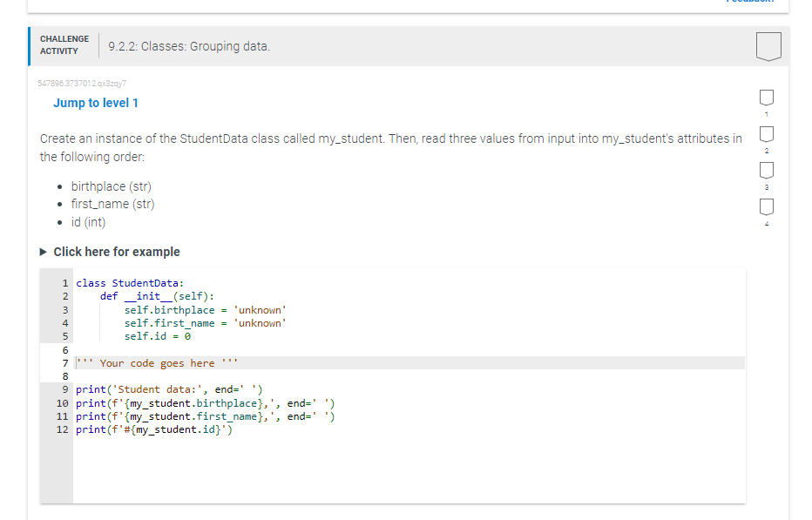The height and width of the screenshot is (520, 812).
Task: Click the '9.2.2: Classes: Grouping data.' title
Action: (x=189, y=47)
